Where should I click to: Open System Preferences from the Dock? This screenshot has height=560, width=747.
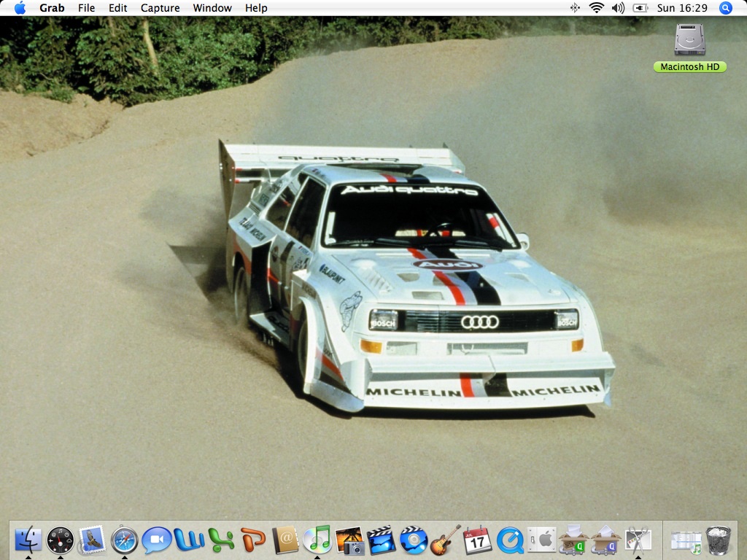(542, 540)
